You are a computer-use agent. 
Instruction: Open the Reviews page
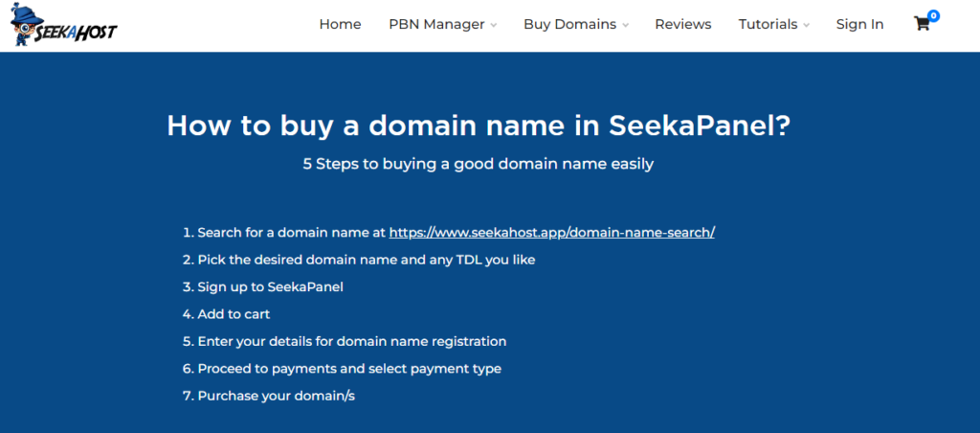coord(683,24)
